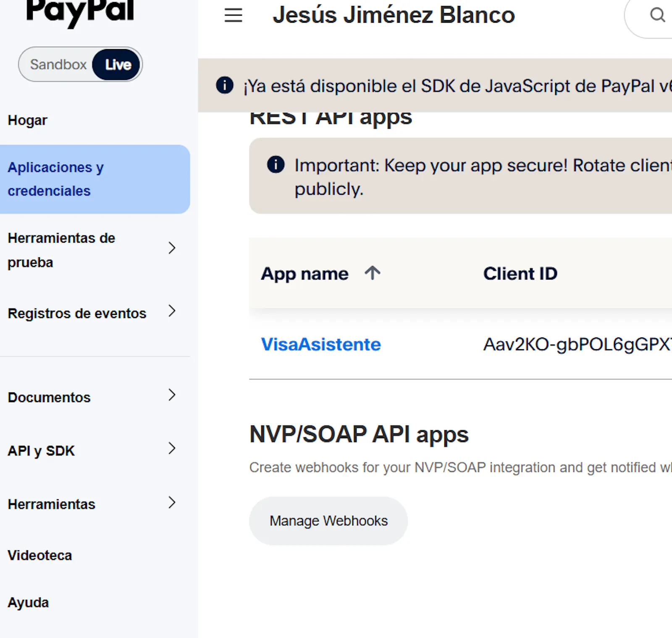Click info icon in app security notice
The height and width of the screenshot is (638, 672).
pyautogui.click(x=276, y=164)
